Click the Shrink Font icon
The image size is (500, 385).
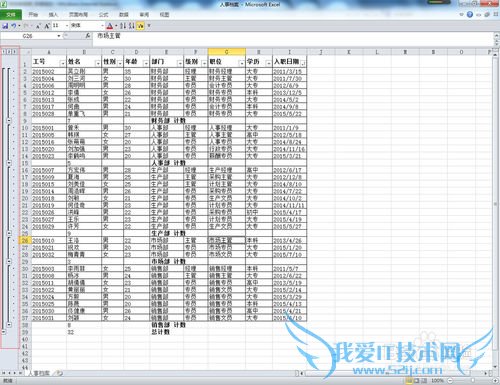coord(39,26)
